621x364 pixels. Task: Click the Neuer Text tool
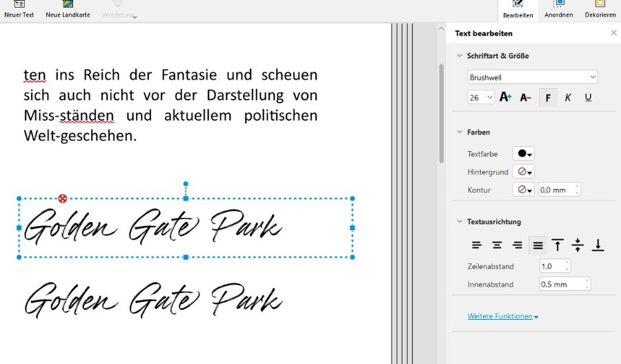pyautogui.click(x=19, y=10)
